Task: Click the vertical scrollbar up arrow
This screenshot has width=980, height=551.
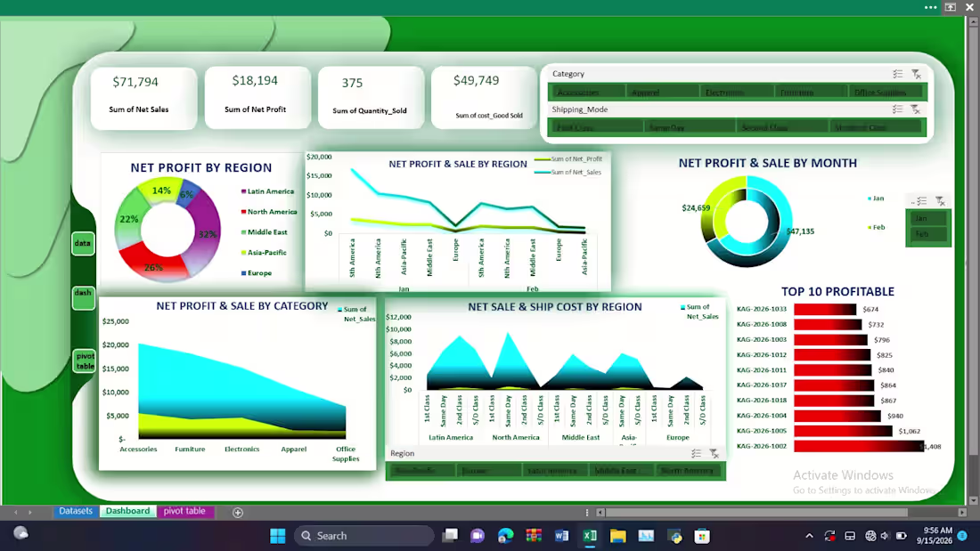Action: click(973, 20)
